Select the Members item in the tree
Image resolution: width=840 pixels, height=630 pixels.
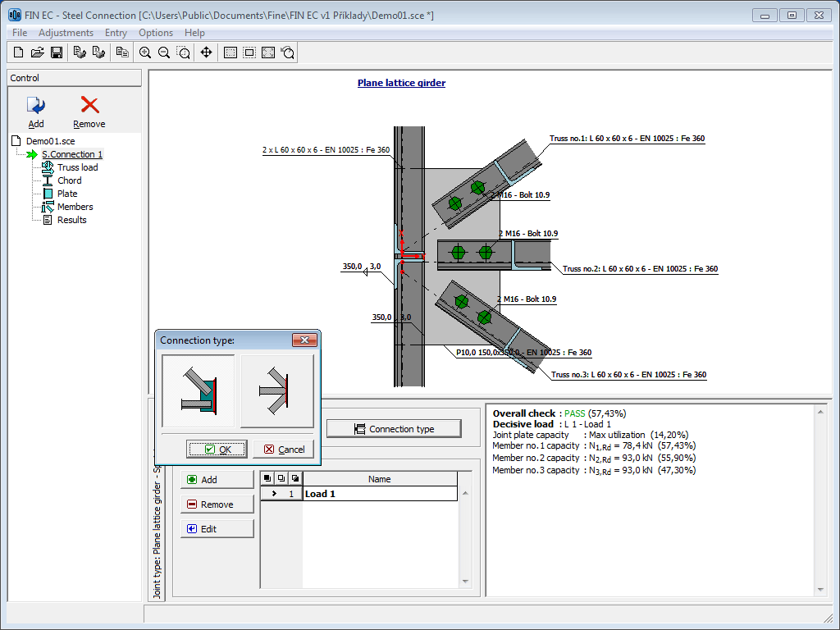tap(75, 207)
